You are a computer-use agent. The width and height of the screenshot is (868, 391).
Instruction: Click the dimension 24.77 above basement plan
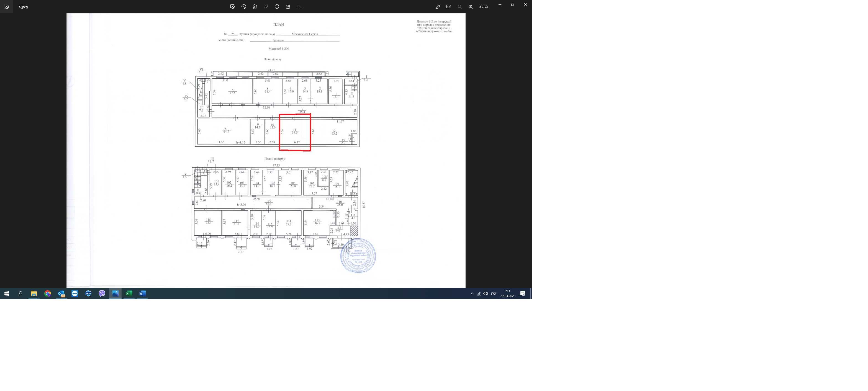(x=271, y=70)
